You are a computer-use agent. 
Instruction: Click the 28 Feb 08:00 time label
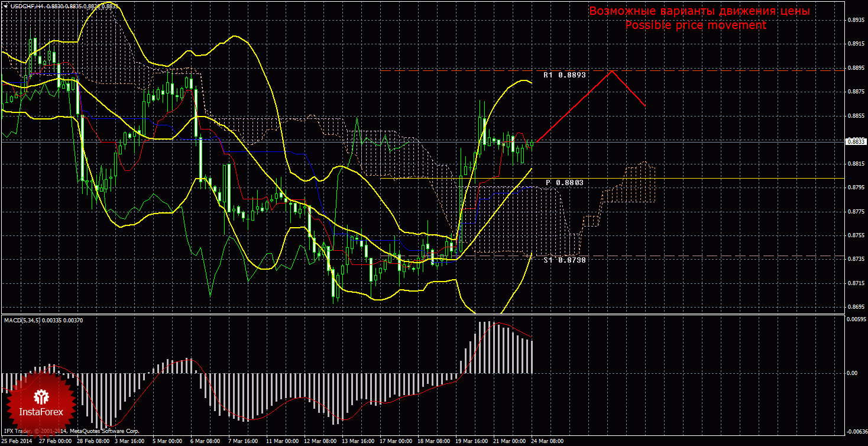click(x=93, y=441)
